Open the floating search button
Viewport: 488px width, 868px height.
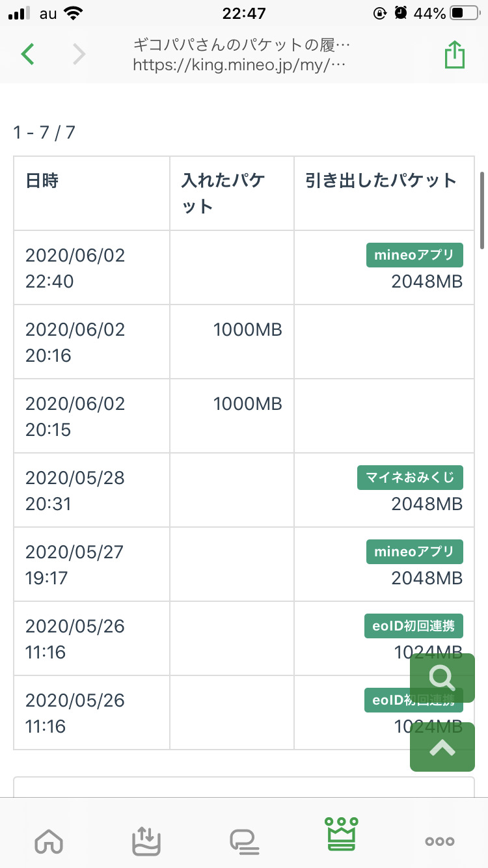pos(442,677)
